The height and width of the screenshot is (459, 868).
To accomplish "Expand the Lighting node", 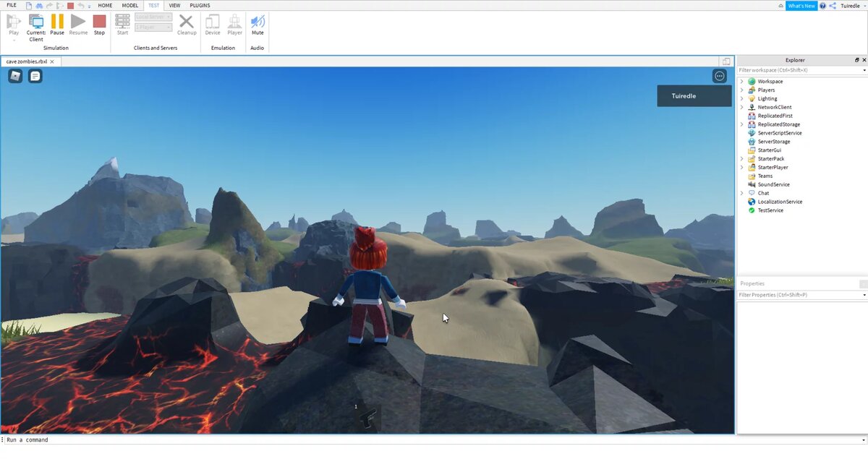I will [x=741, y=98].
